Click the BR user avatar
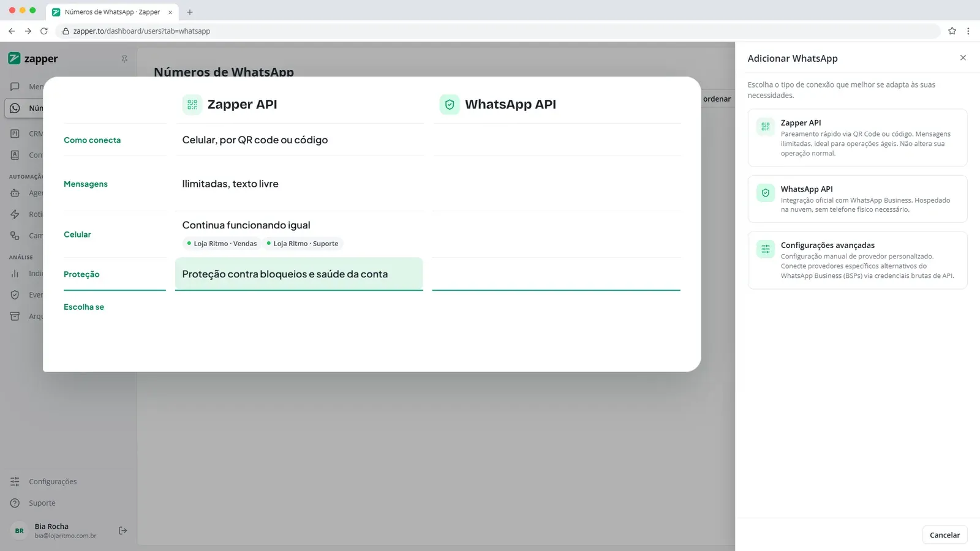The image size is (980, 551). pyautogui.click(x=20, y=531)
